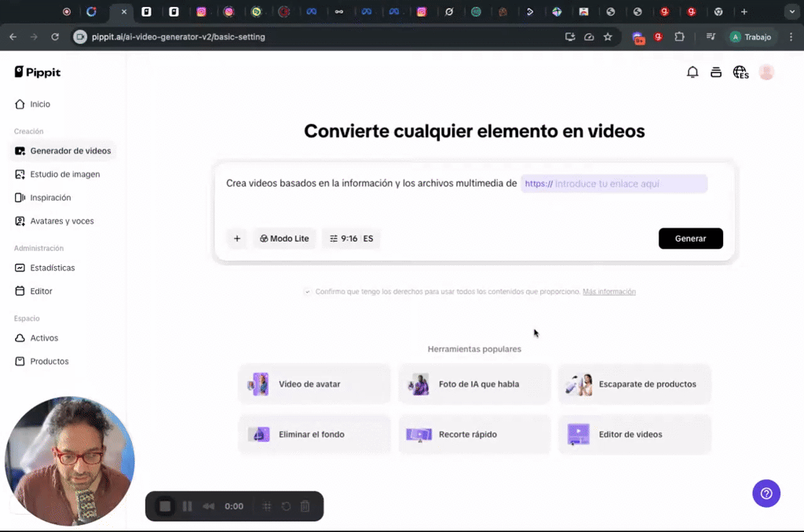Select Estudio de imagen in the sidebar
The width and height of the screenshot is (804, 532).
coord(64,173)
